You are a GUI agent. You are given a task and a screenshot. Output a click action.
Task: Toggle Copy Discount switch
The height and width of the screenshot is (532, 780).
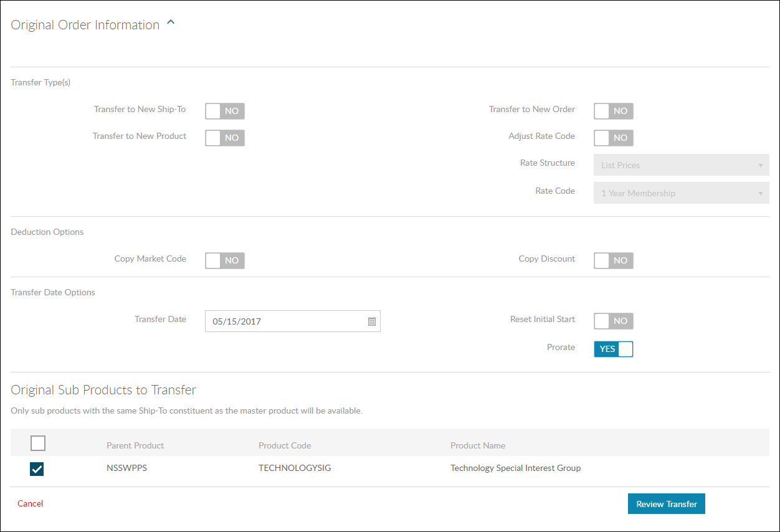pos(614,260)
